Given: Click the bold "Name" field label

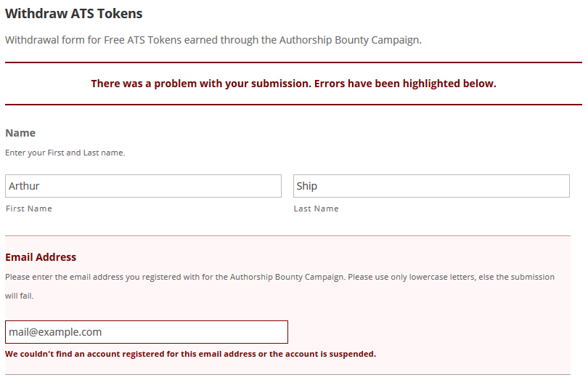Looking at the screenshot, I should coord(20,133).
